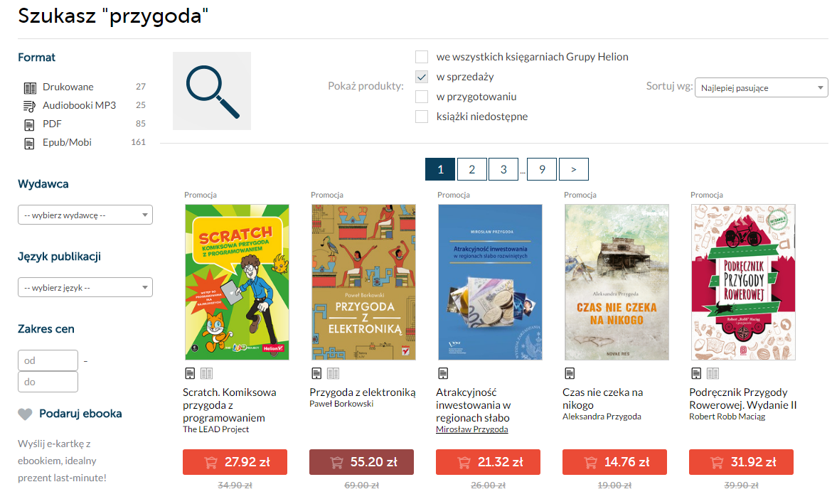Go to results page 2
The width and height of the screenshot is (832, 504).
coord(471,169)
